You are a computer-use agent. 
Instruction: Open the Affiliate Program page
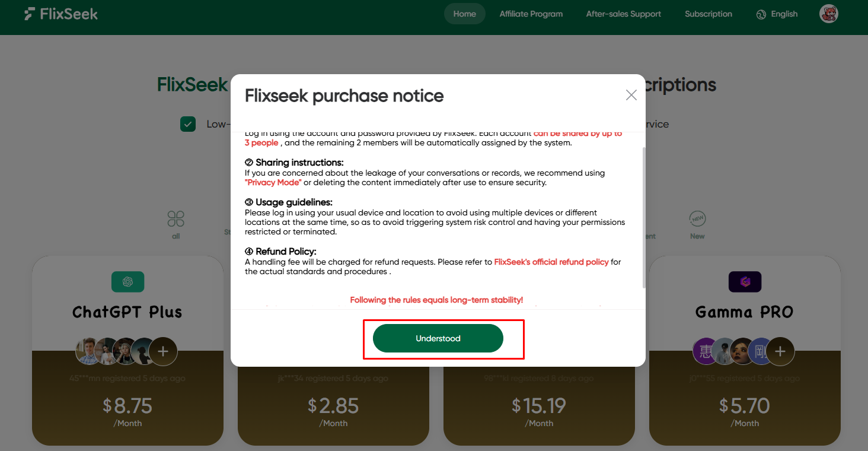pyautogui.click(x=531, y=14)
